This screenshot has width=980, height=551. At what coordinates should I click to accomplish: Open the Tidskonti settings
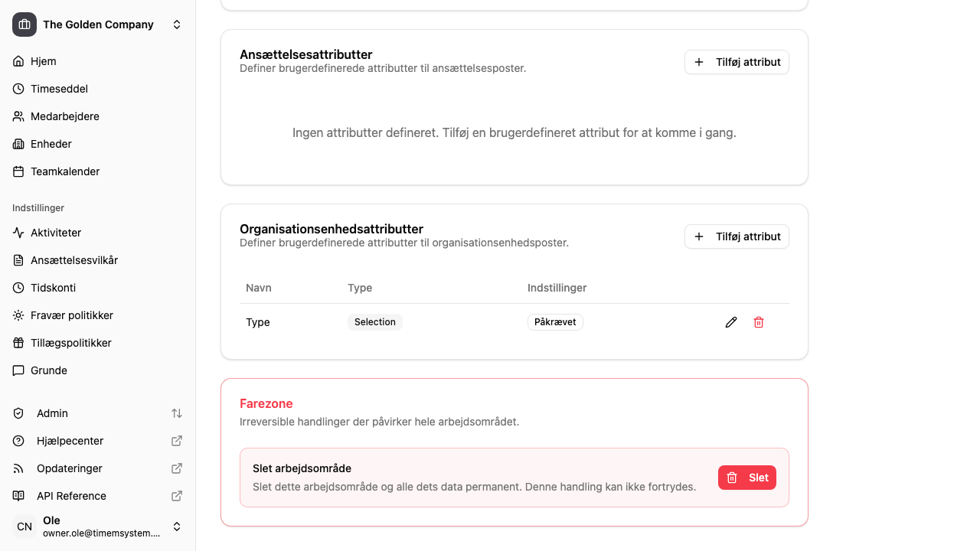(x=53, y=288)
